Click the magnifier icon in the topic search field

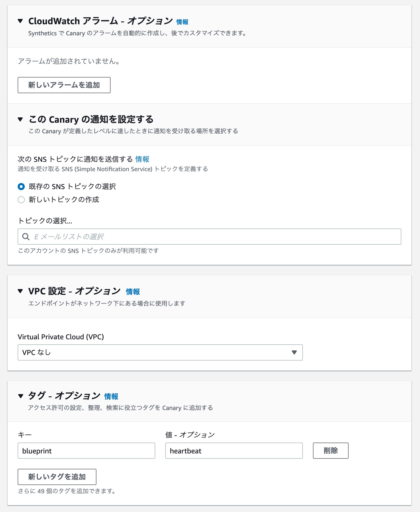click(26, 237)
